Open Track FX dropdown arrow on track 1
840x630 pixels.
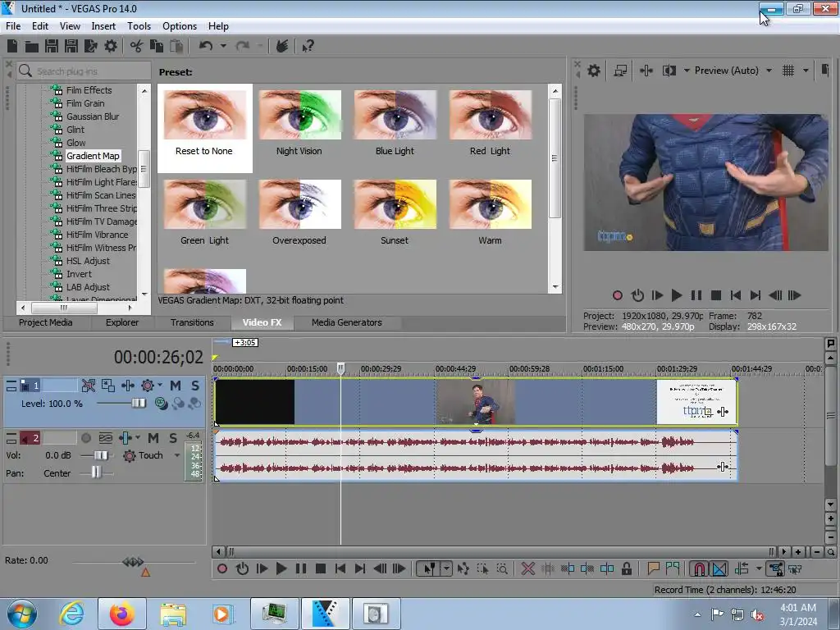(160, 386)
